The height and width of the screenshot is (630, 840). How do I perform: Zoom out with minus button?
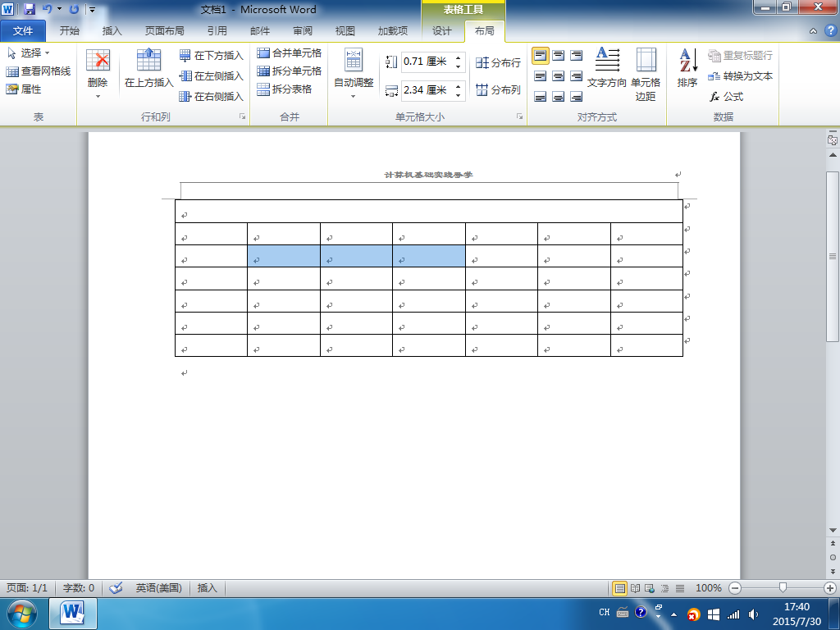pyautogui.click(x=735, y=588)
